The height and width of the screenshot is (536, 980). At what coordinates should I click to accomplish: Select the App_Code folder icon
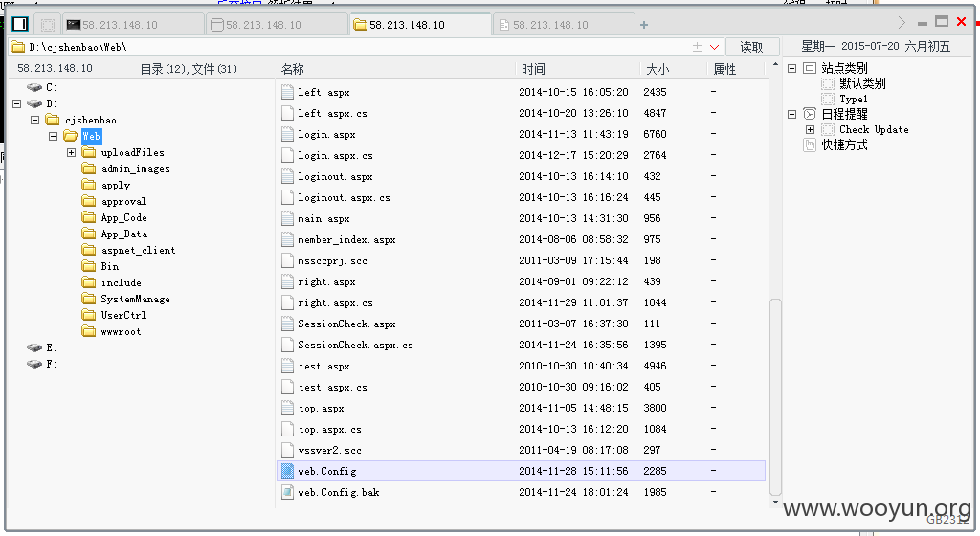click(89, 217)
